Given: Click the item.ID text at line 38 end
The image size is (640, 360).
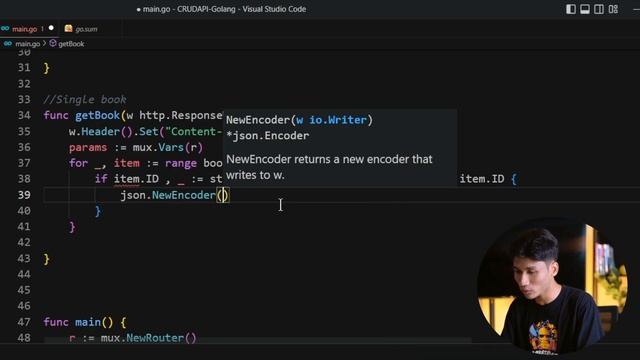Looking at the screenshot, I should (x=482, y=179).
